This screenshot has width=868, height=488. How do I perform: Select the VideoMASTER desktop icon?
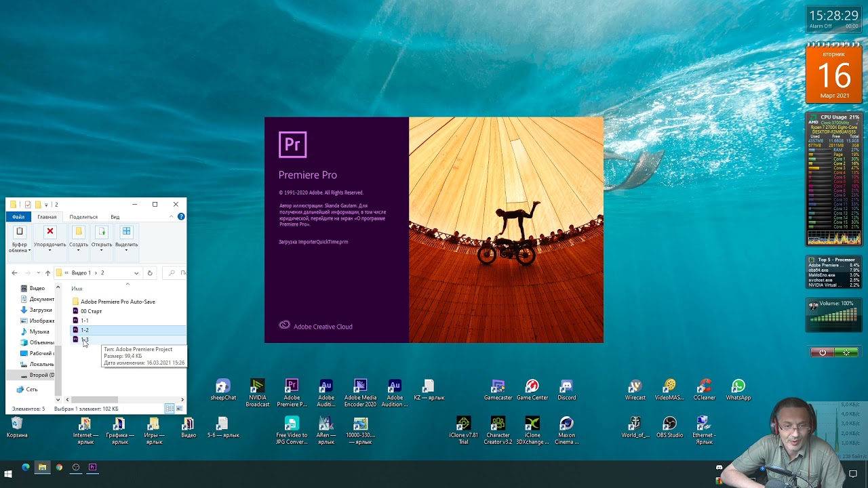(669, 390)
